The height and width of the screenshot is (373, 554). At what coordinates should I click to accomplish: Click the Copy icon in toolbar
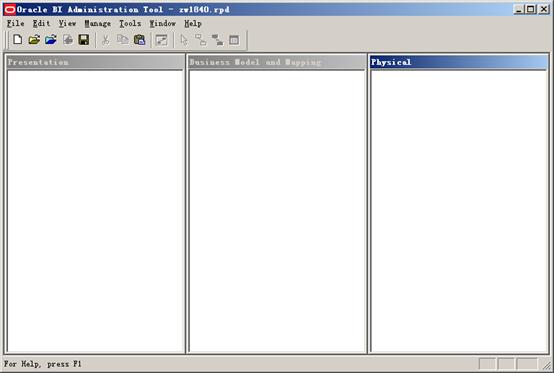122,40
